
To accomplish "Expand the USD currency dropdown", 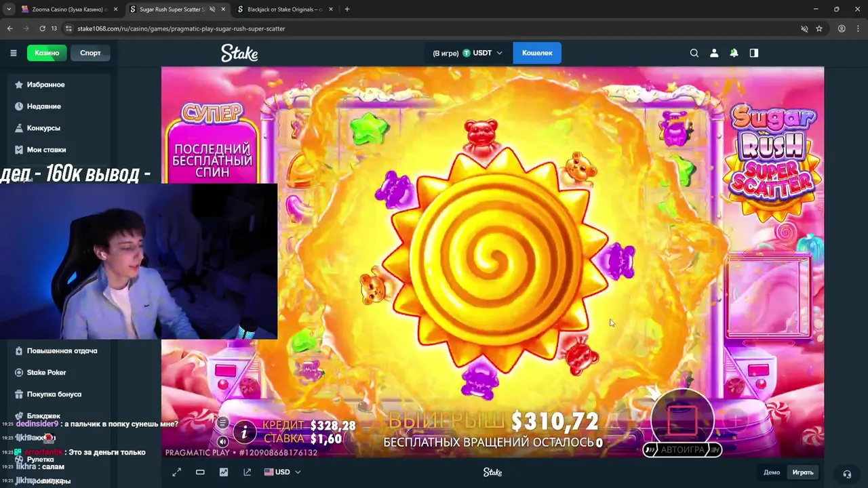I will point(282,472).
